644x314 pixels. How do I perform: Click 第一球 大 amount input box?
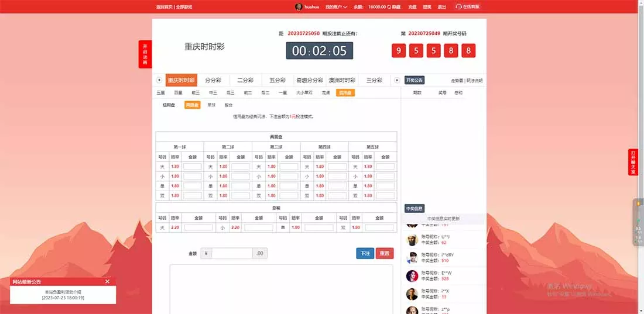pos(192,167)
